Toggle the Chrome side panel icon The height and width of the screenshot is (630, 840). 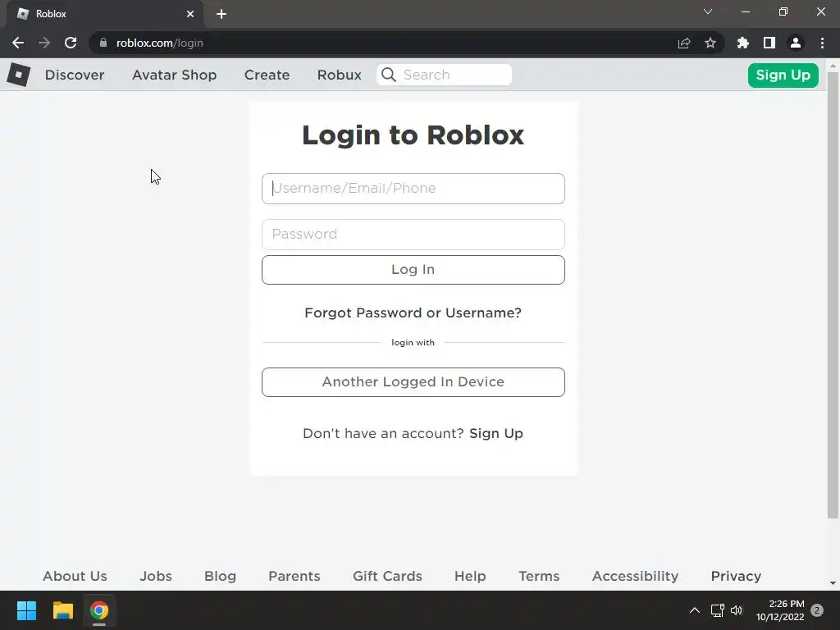click(769, 43)
